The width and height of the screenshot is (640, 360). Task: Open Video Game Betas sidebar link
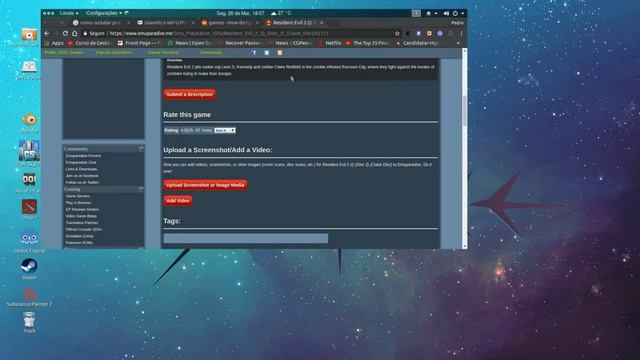(81, 216)
